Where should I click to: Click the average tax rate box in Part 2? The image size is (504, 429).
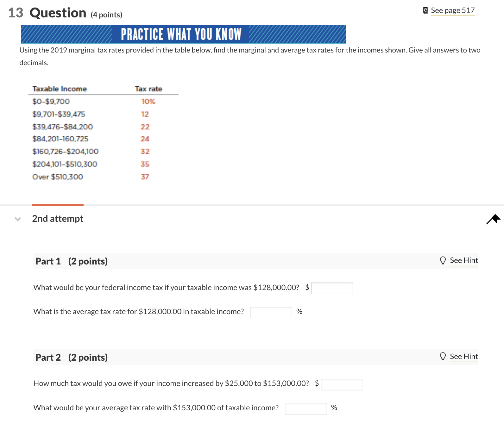click(x=306, y=408)
